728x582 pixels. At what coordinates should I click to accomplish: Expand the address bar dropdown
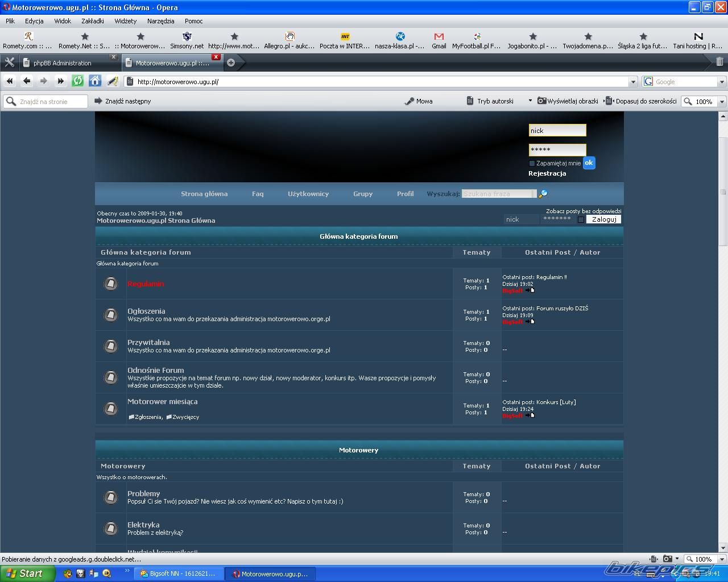pos(633,82)
